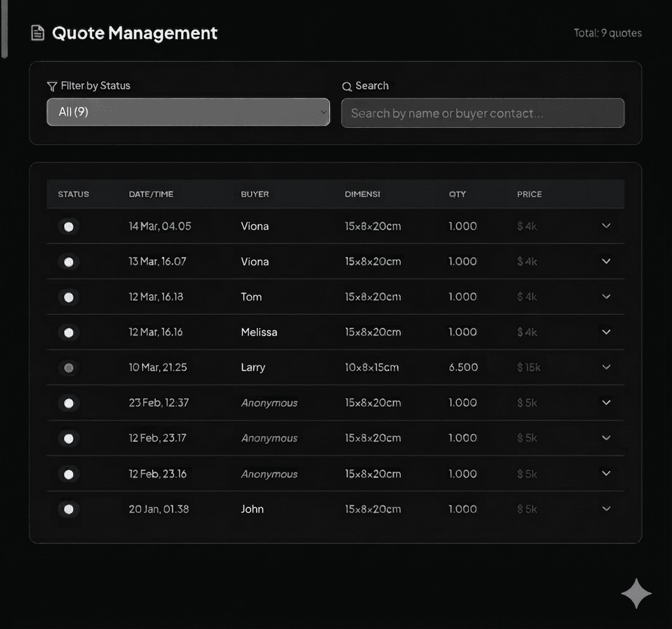
Task: Click the sparkle assistant icon
Action: pos(636,593)
